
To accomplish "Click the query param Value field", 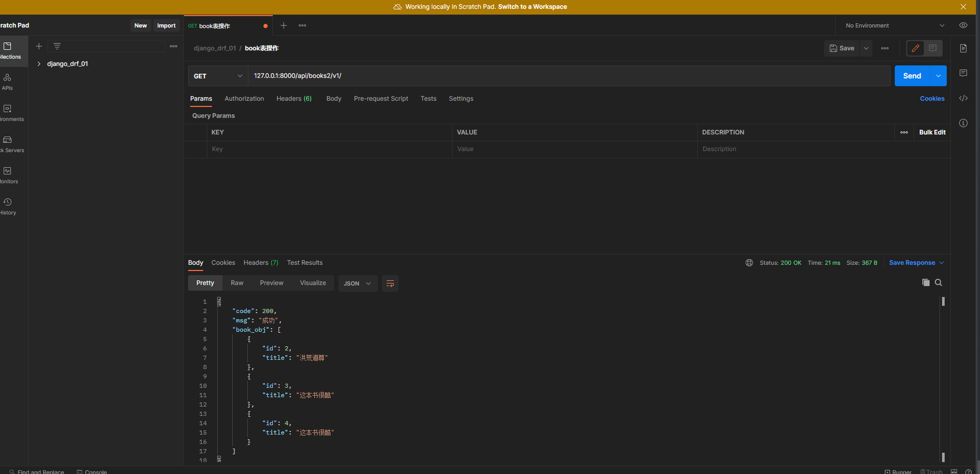I will (575, 149).
